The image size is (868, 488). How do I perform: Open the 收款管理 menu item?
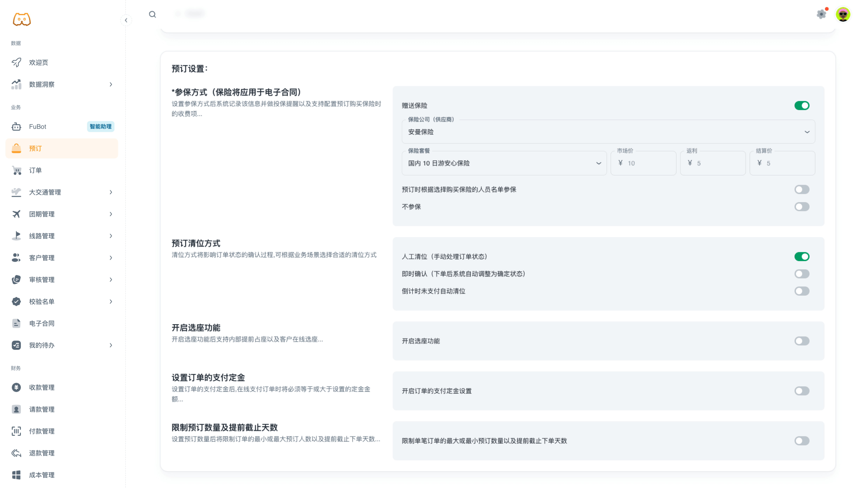(x=62, y=388)
